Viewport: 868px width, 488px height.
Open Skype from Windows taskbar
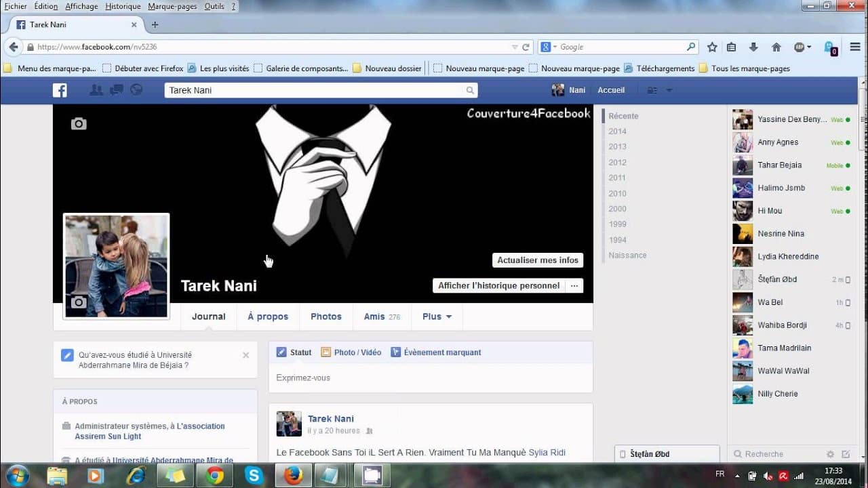pos(254,476)
